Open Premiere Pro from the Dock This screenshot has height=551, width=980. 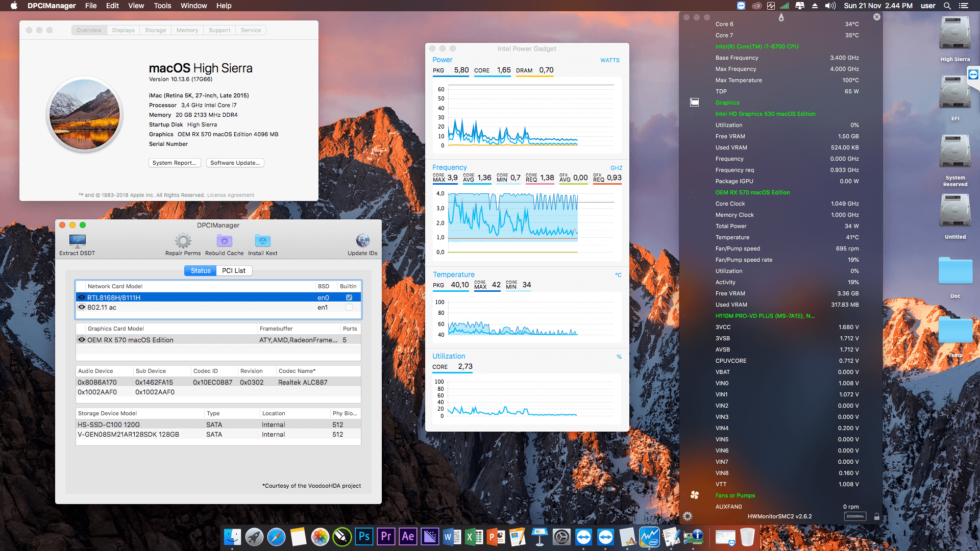386,537
